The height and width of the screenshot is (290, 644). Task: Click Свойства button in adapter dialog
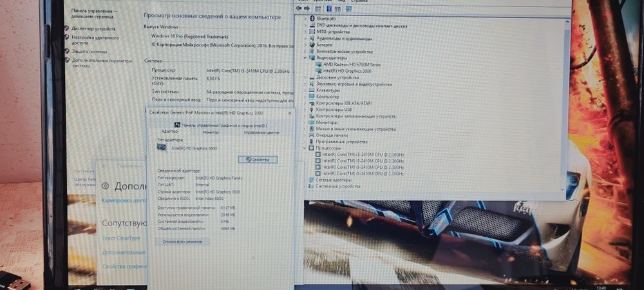[258, 159]
